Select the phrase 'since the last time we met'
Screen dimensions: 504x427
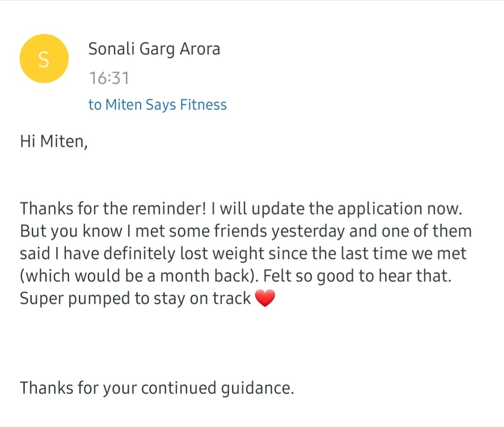tap(367, 254)
